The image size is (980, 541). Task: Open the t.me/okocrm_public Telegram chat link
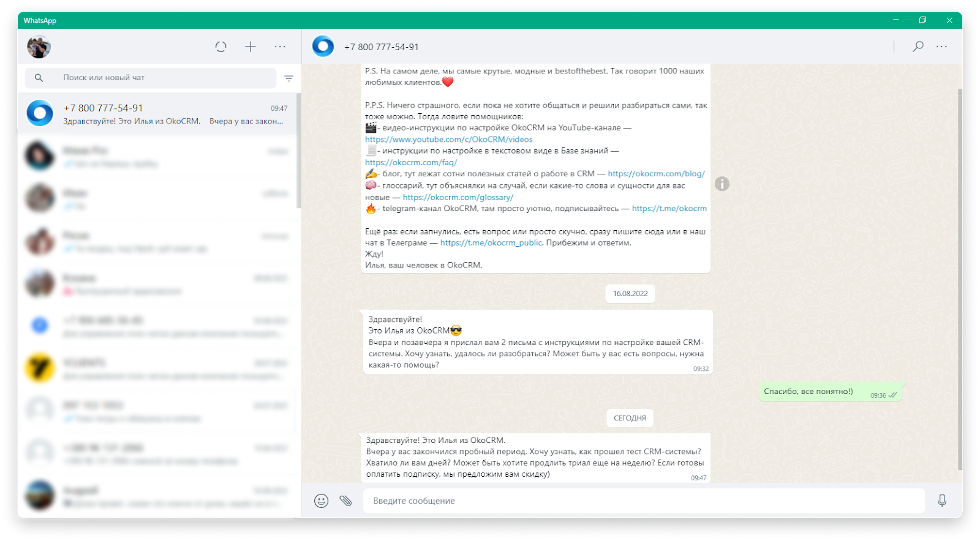pos(491,243)
